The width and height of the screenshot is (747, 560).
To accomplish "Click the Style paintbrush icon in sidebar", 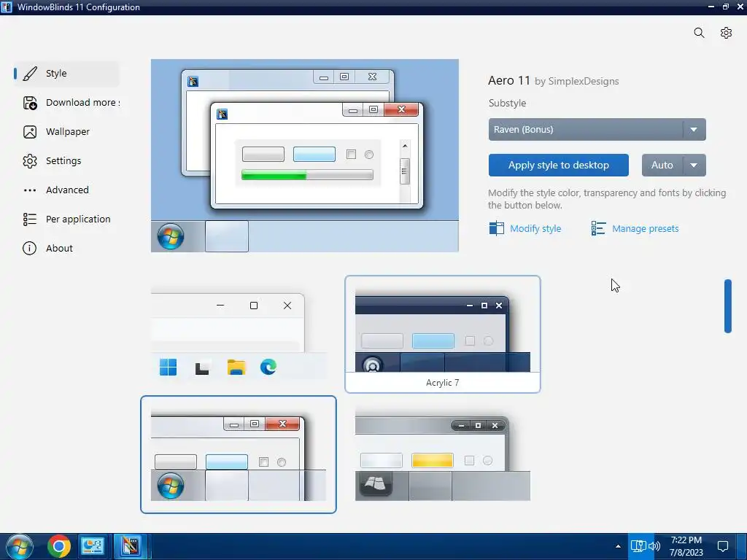I will click(29, 74).
